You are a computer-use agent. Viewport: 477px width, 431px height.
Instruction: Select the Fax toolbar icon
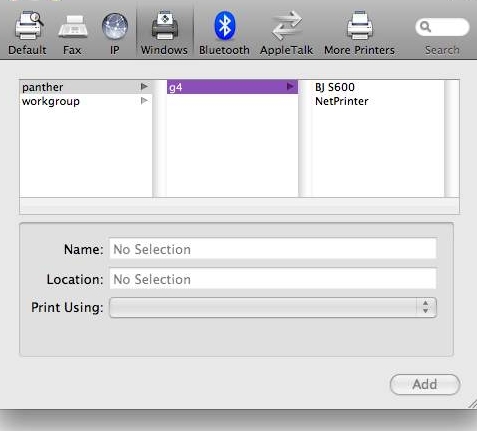coord(73,26)
